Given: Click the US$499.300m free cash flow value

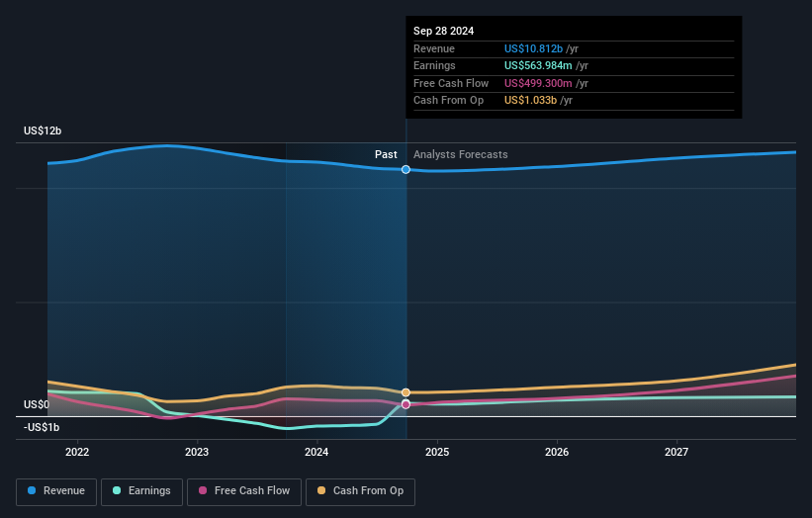Looking at the screenshot, I should click(538, 83).
